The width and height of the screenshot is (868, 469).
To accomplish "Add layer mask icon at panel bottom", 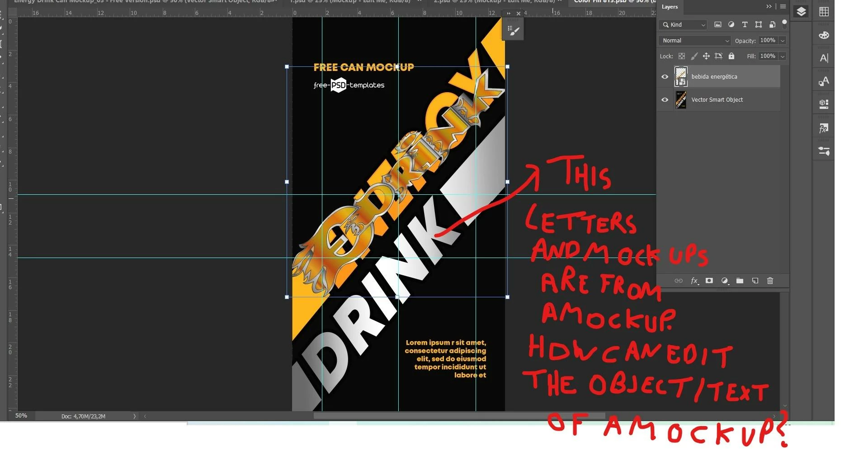I will 709,281.
